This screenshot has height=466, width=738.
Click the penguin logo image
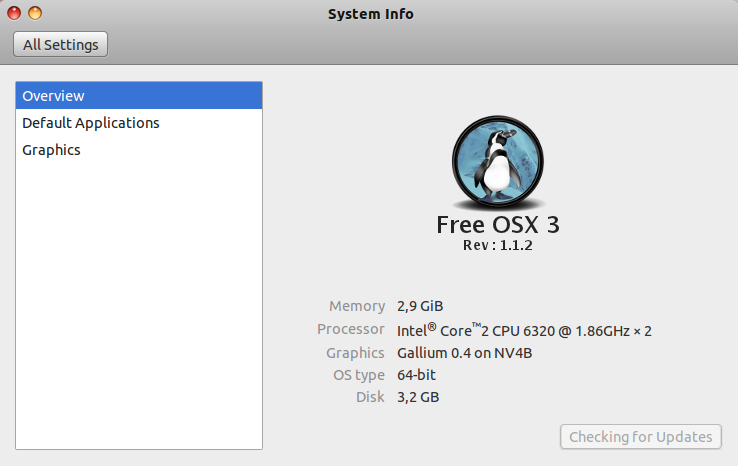498,162
